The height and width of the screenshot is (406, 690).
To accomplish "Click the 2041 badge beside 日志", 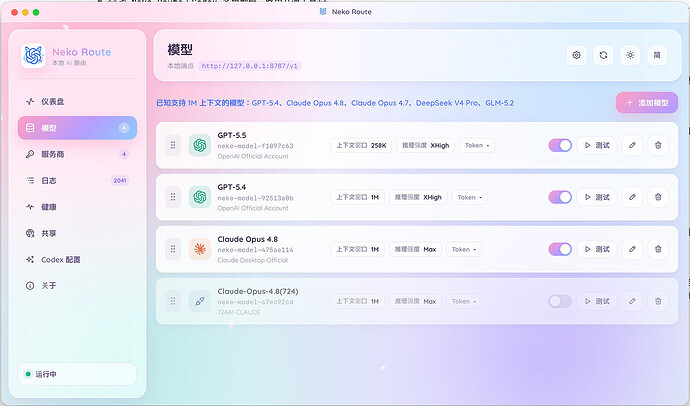I will [x=120, y=180].
